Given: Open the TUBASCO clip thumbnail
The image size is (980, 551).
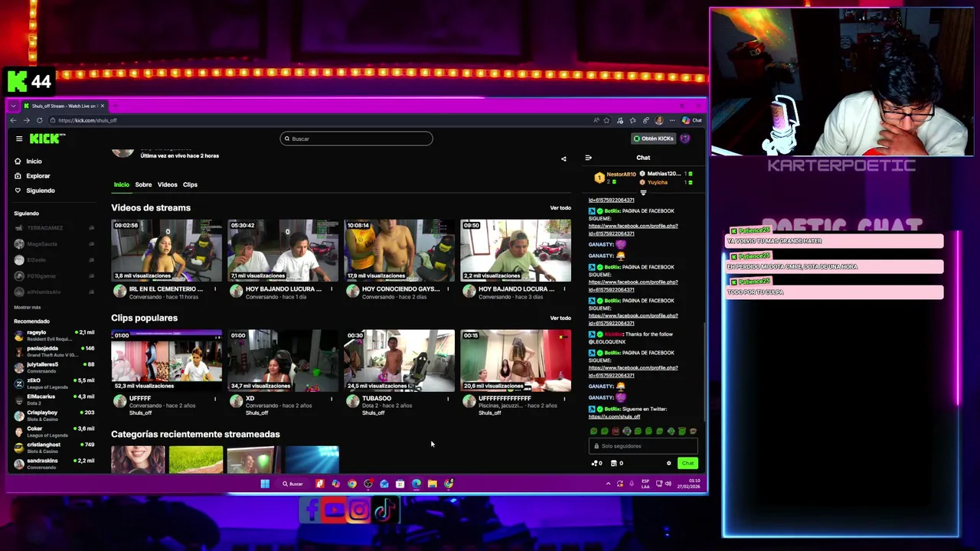Looking at the screenshot, I should coord(399,360).
